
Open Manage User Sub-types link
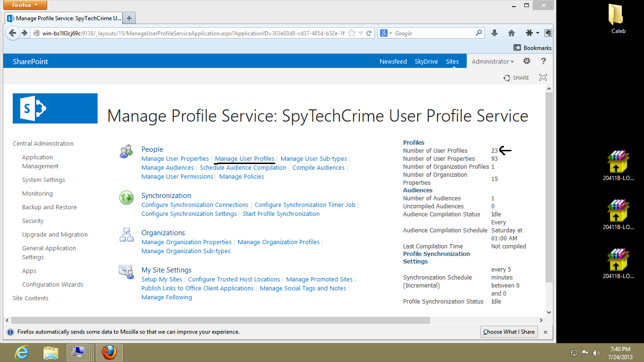(x=314, y=159)
